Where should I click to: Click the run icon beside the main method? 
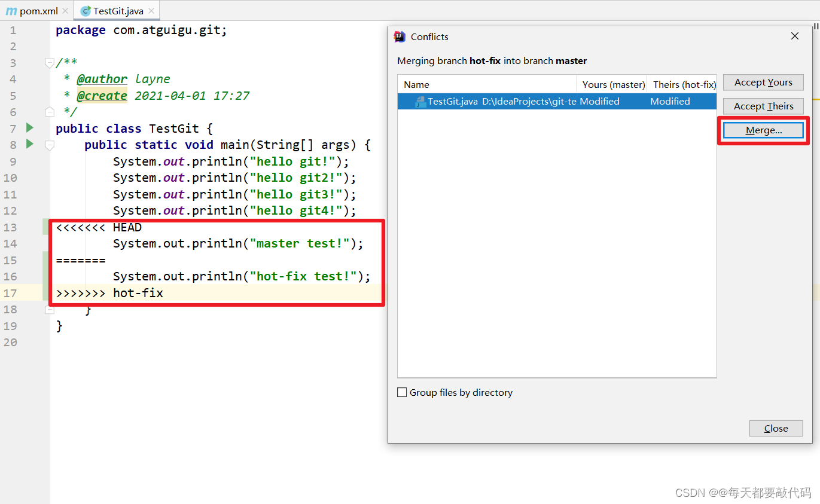(29, 144)
